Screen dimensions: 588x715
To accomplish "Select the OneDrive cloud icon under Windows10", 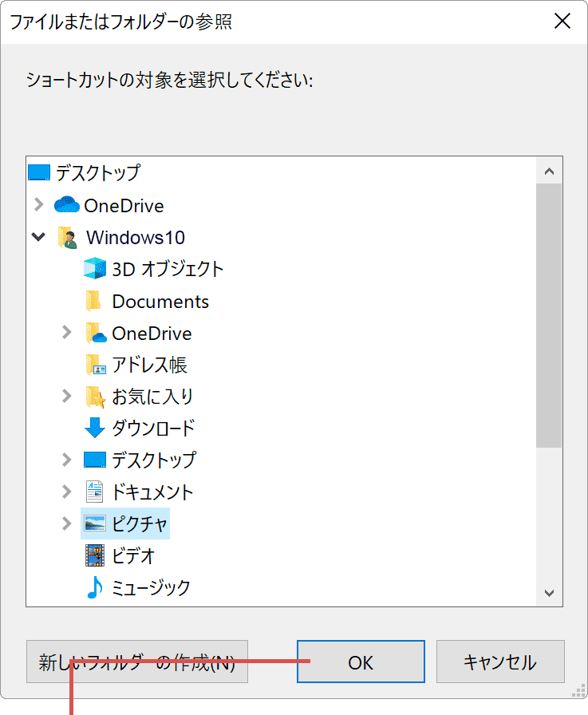I will [x=94, y=333].
